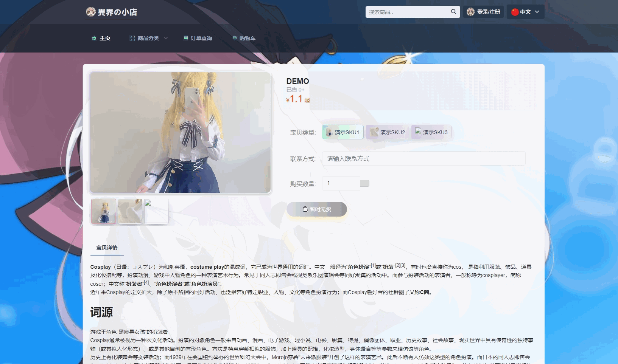Image resolution: width=618 pixels, height=364 pixels.
Task: Click the shopping cart icon beside 购物车
Action: click(x=234, y=38)
